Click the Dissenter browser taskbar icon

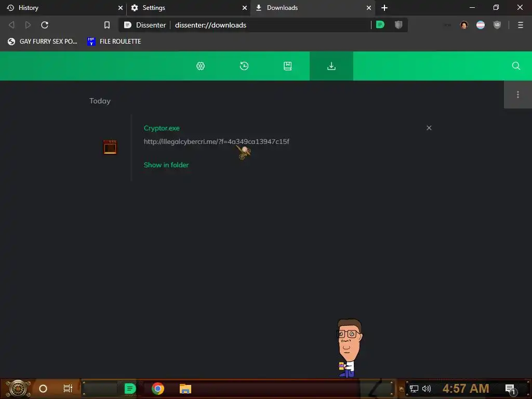point(130,389)
